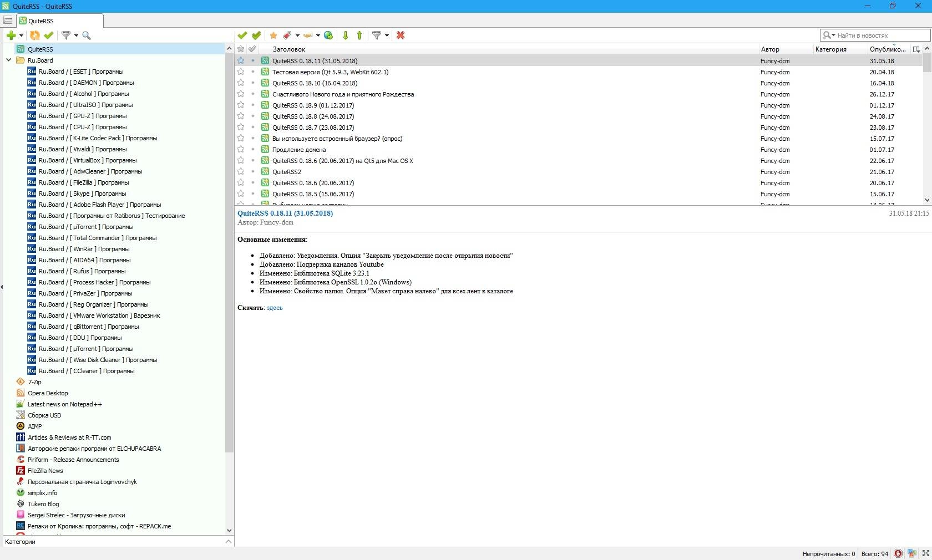Toggle read dot for QuiteRSS 0.18.9
Image resolution: width=932 pixels, height=560 pixels.
253,105
